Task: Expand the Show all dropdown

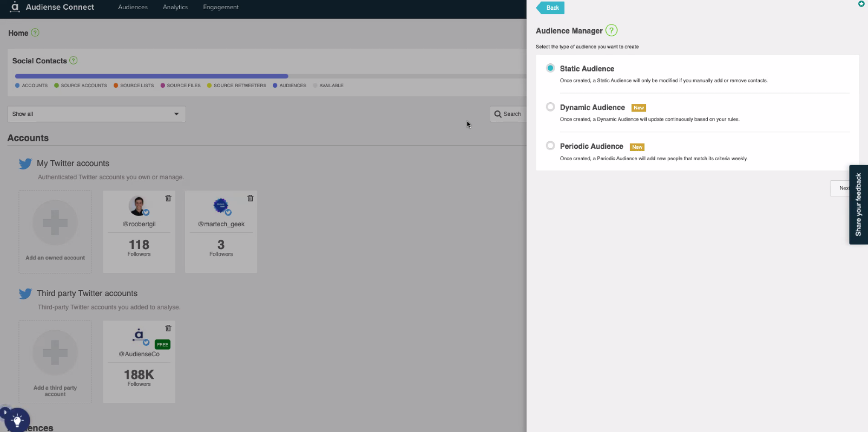Action: click(x=96, y=114)
